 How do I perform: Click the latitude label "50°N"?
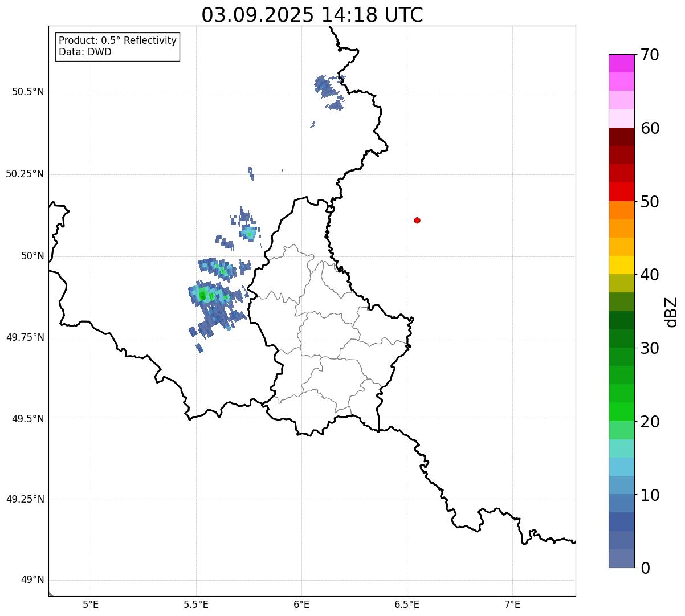[32, 256]
